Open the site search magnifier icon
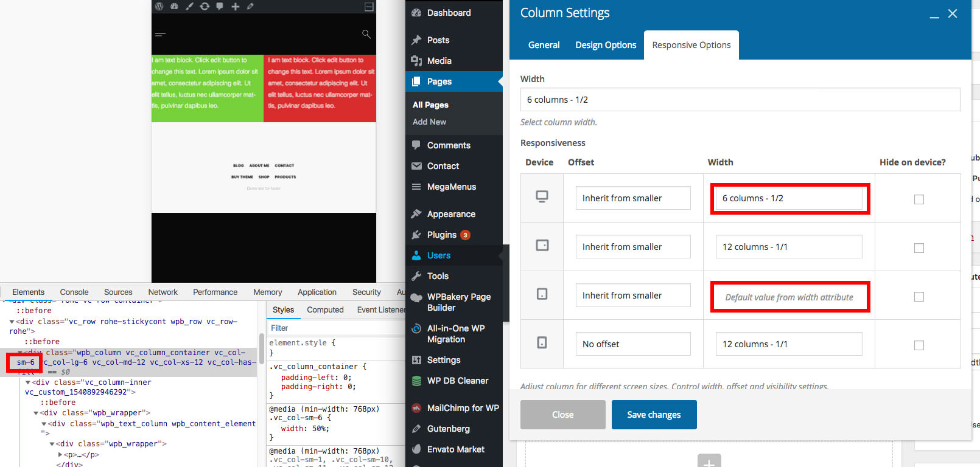This screenshot has height=467, width=980. (366, 34)
